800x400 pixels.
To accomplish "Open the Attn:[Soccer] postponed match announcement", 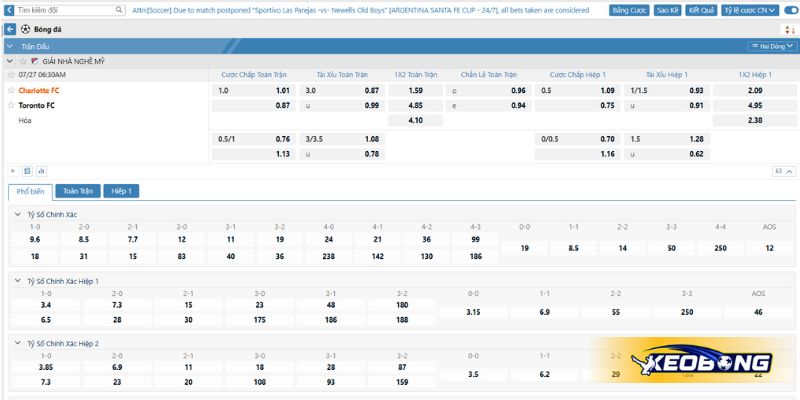I will [360, 10].
